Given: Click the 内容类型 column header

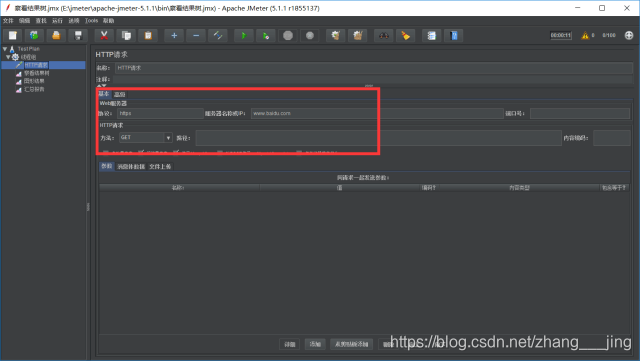Looking at the screenshot, I should click(x=519, y=188).
